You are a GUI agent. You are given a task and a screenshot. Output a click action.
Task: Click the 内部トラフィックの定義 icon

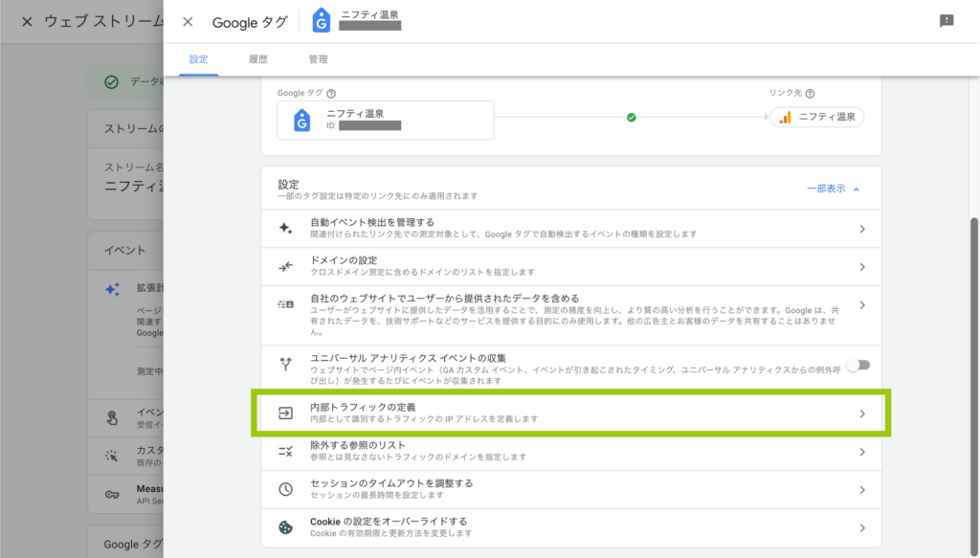tap(285, 413)
